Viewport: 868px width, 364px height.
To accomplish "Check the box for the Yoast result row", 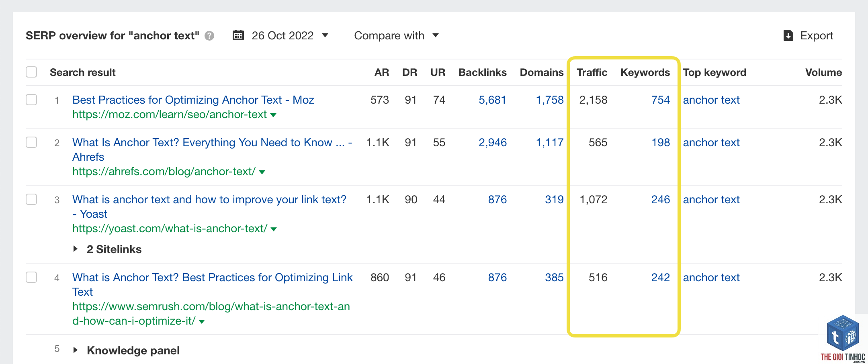I will [31, 199].
